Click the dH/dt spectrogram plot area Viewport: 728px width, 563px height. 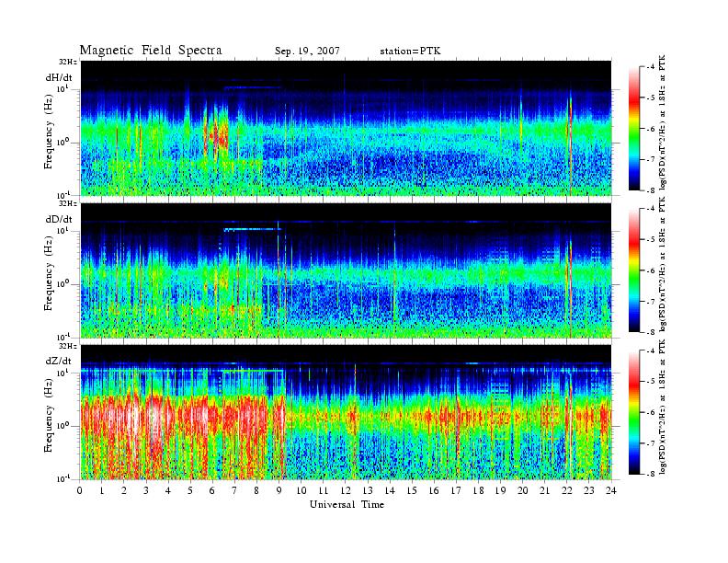tap(347, 128)
